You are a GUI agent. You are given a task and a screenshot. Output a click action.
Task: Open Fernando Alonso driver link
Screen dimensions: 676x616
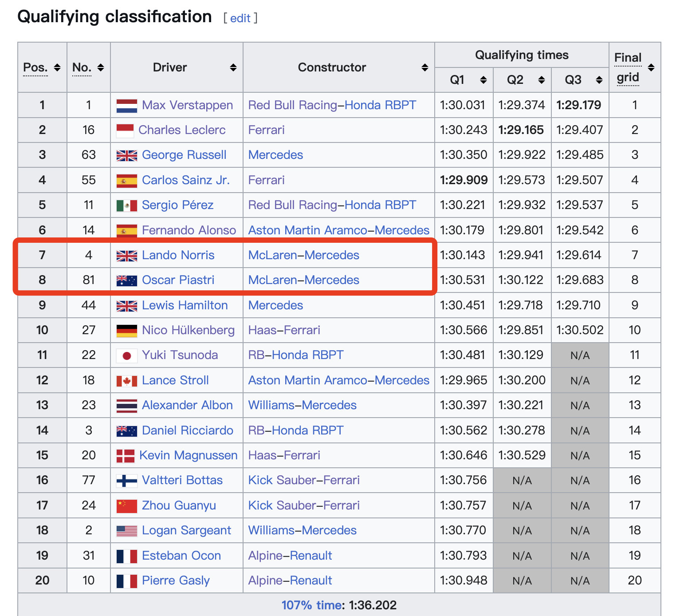point(189,230)
